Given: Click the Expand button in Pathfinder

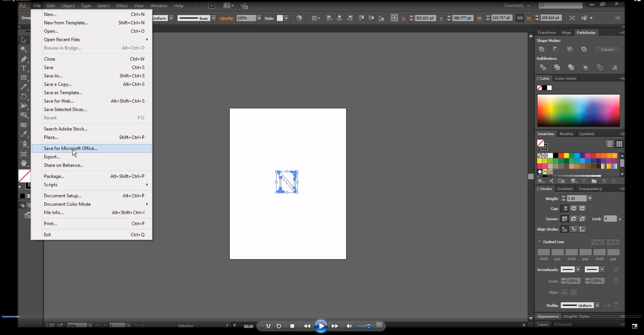Looking at the screenshot, I should coord(607,49).
